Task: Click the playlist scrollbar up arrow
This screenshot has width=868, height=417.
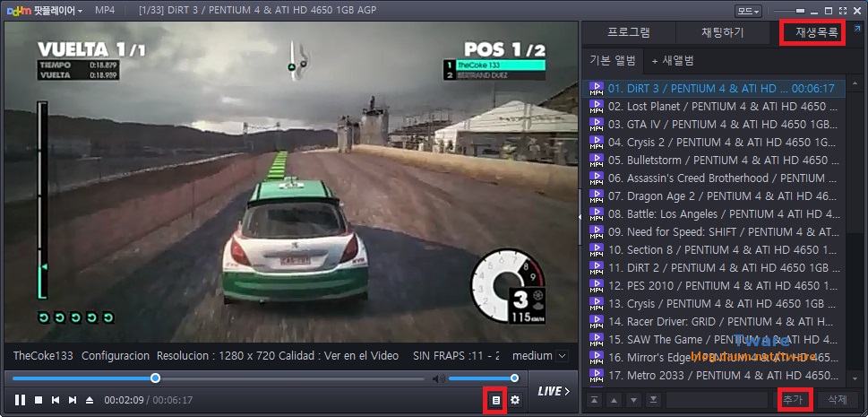Action: (855, 83)
